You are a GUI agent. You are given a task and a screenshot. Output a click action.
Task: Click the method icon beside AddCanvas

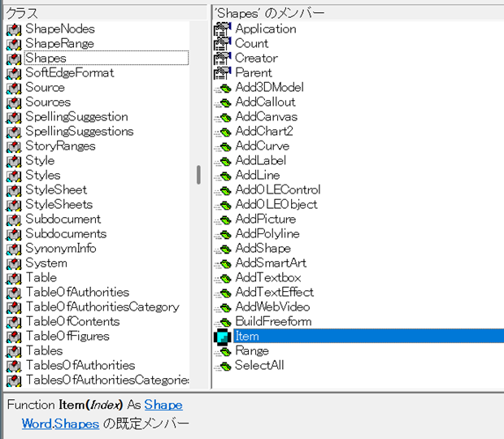click(223, 118)
